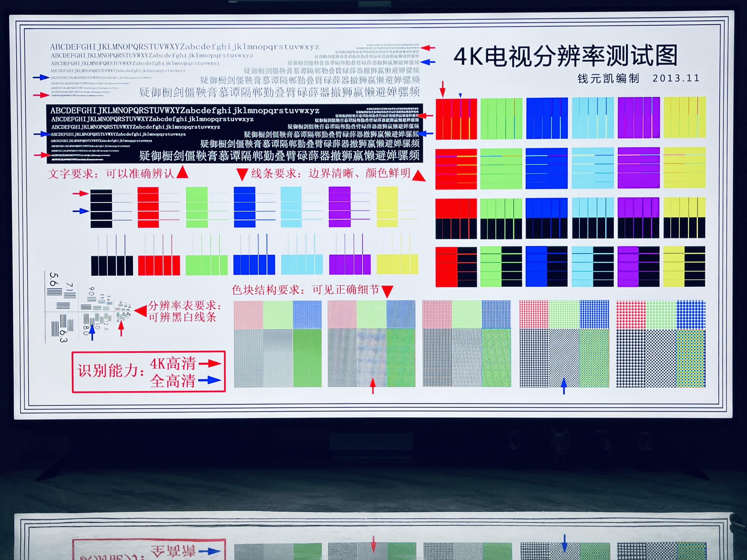
Task: Click the date "2013.11"
Action: pyautogui.click(x=676, y=78)
